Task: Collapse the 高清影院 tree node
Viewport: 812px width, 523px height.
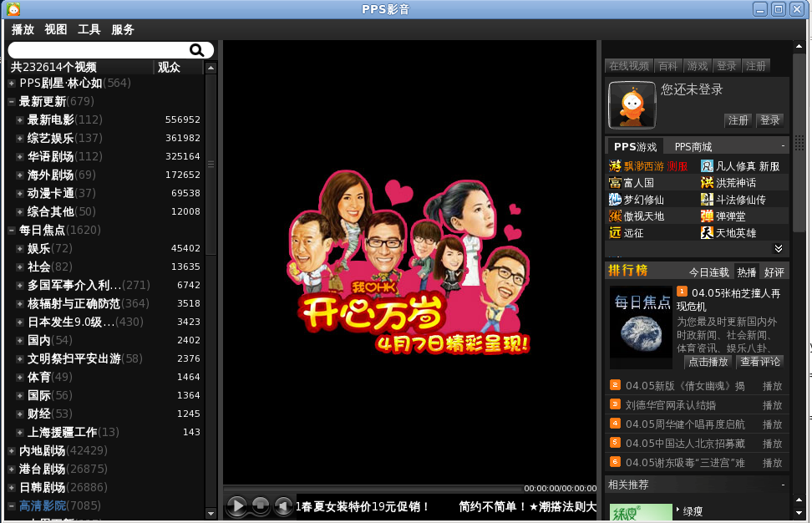Action: coord(11,506)
